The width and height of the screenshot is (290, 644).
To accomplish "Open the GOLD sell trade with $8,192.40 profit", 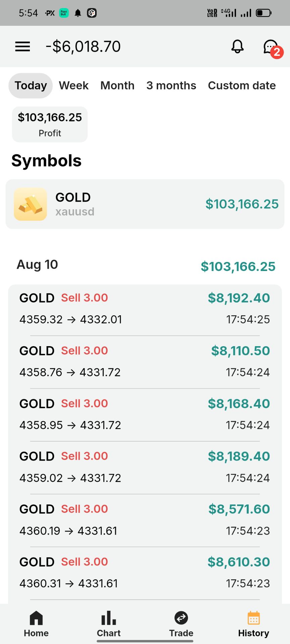I will pos(145,309).
